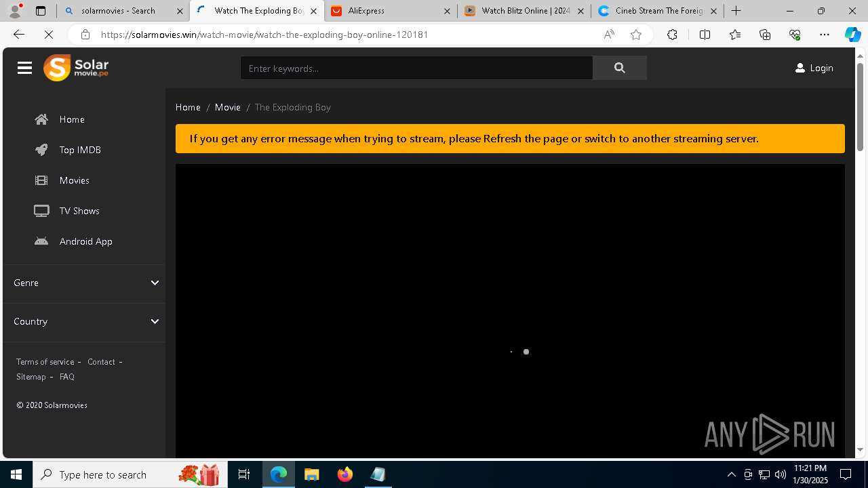Screen dimensions: 868x488
Task: Show hidden system tray icons chevron
Action: [x=731, y=474]
